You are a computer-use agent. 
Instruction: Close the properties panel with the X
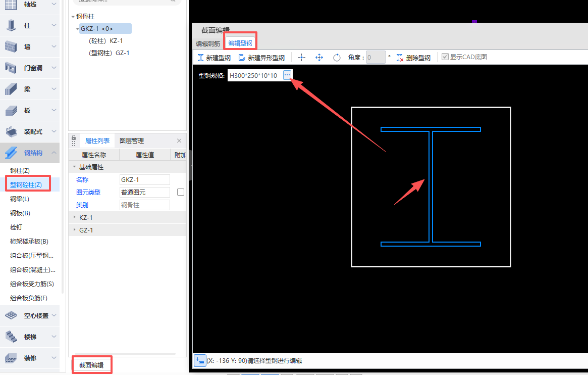coord(179,141)
